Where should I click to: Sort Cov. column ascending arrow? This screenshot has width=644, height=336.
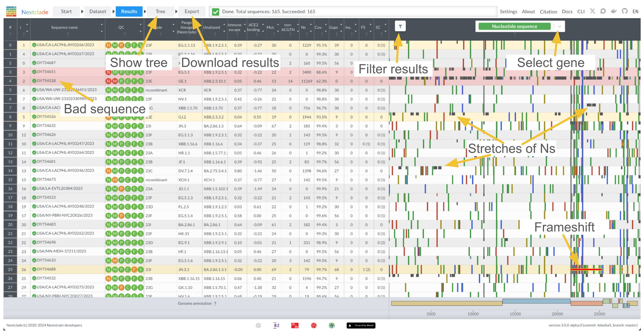(x=326, y=24)
